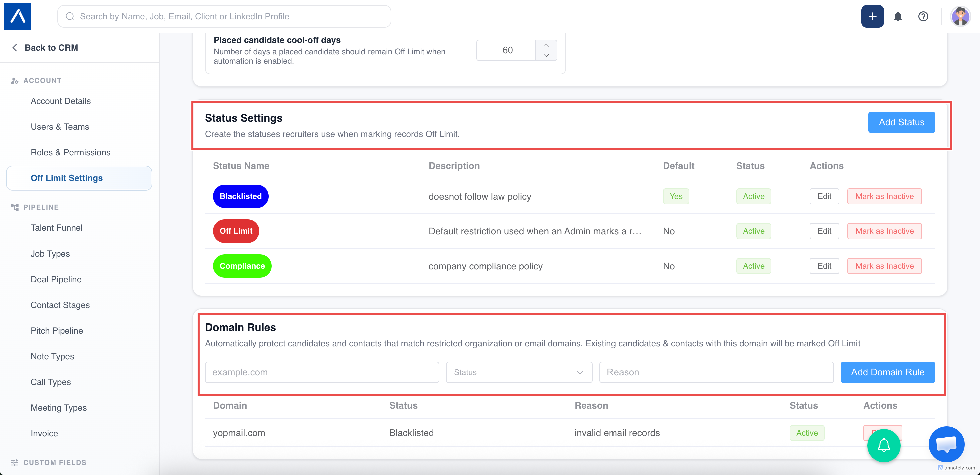This screenshot has width=980, height=475.
Task: Click Active tag in Blacklisted row
Action: tap(753, 196)
